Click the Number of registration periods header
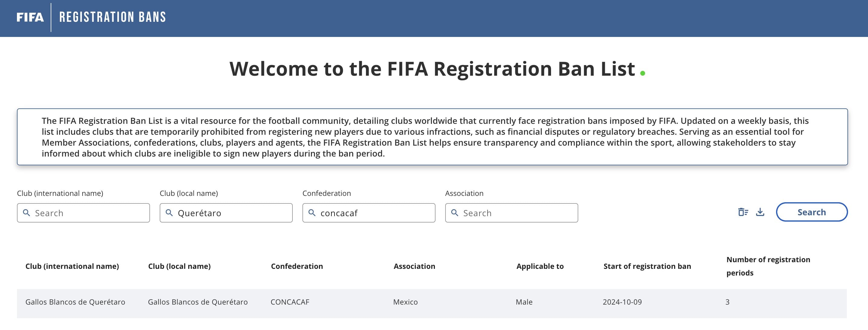This screenshot has width=868, height=330. [x=768, y=266]
